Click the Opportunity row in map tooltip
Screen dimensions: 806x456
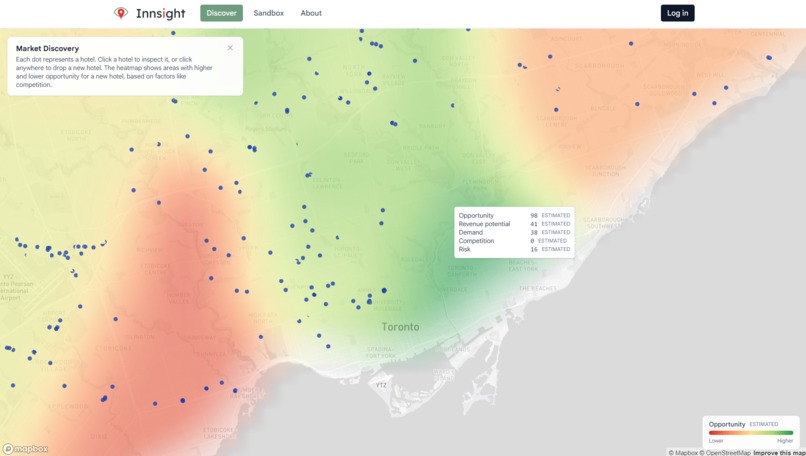(x=514, y=215)
